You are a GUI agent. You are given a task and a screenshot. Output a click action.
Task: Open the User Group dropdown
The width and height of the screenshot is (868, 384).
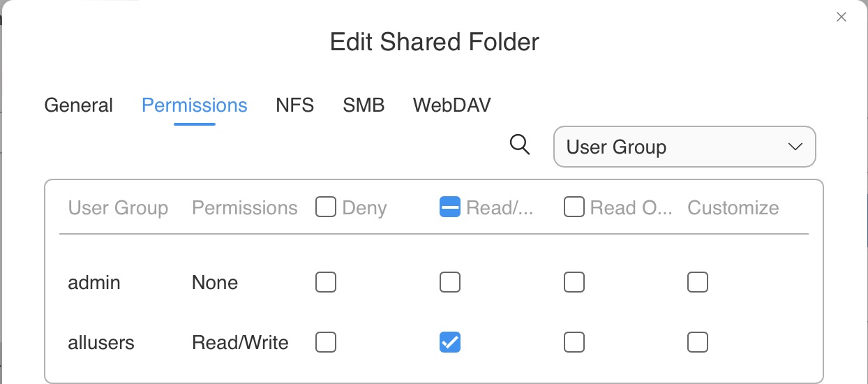pos(684,147)
